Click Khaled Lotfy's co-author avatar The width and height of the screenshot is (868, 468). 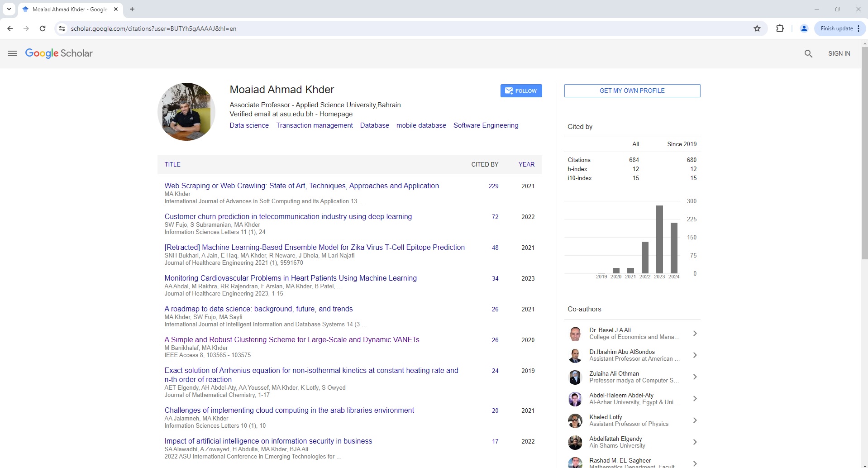576,420
